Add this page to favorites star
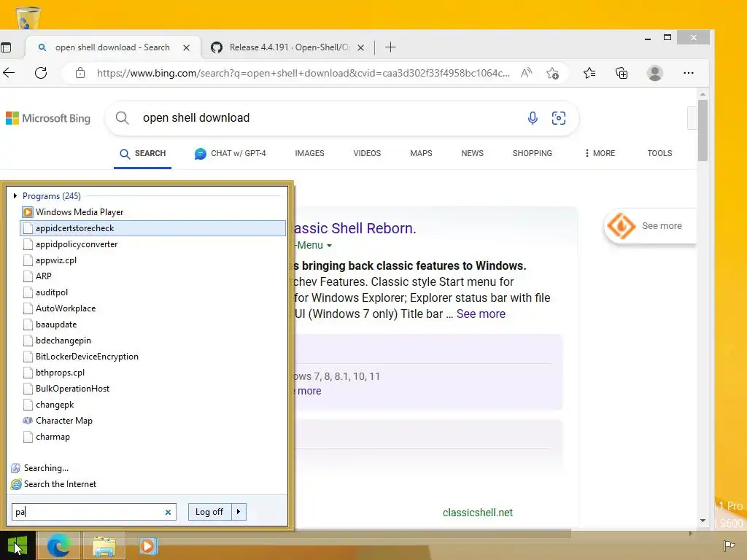This screenshot has height=560, width=747. tap(553, 73)
